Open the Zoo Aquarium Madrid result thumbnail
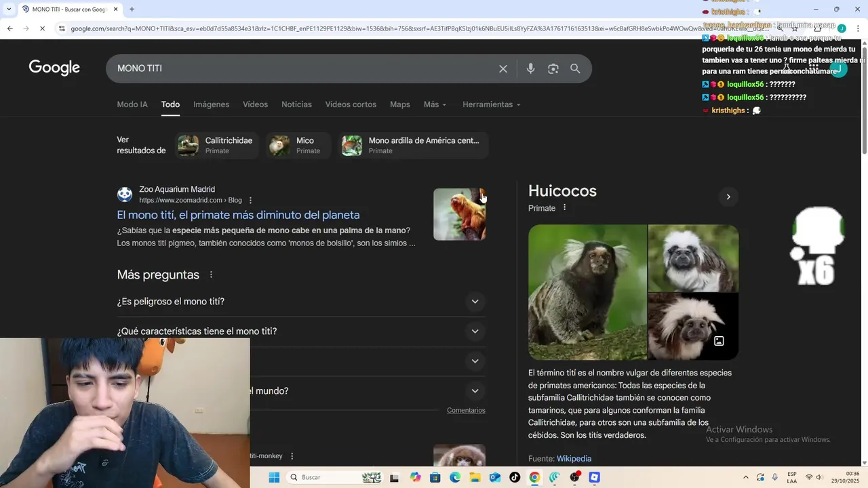Screen dimensions: 868x488 pyautogui.click(x=459, y=214)
